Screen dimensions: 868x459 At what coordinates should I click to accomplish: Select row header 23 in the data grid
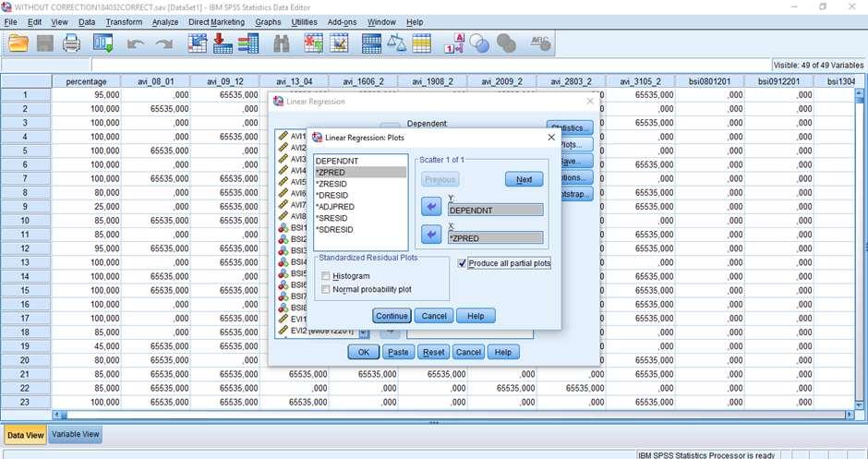tap(26, 402)
